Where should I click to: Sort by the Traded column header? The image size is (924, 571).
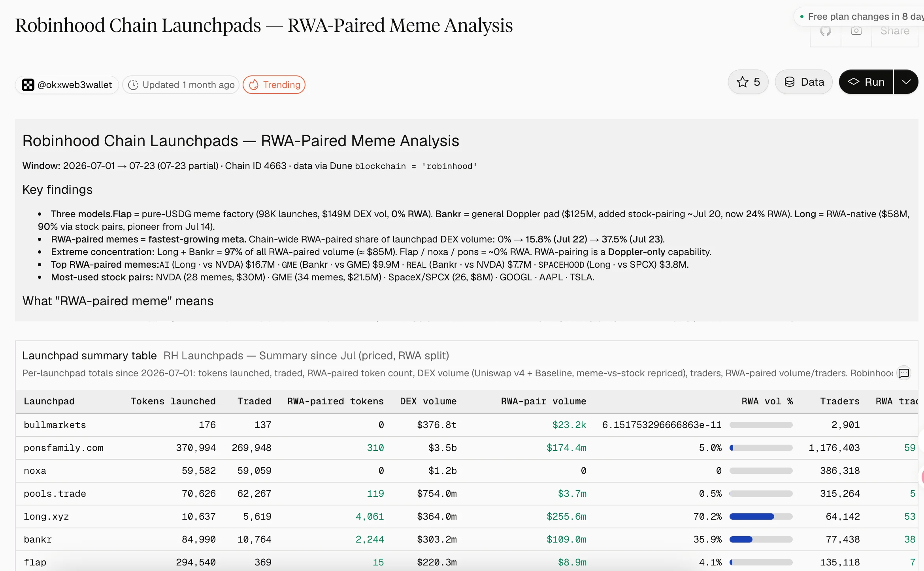coord(254,401)
